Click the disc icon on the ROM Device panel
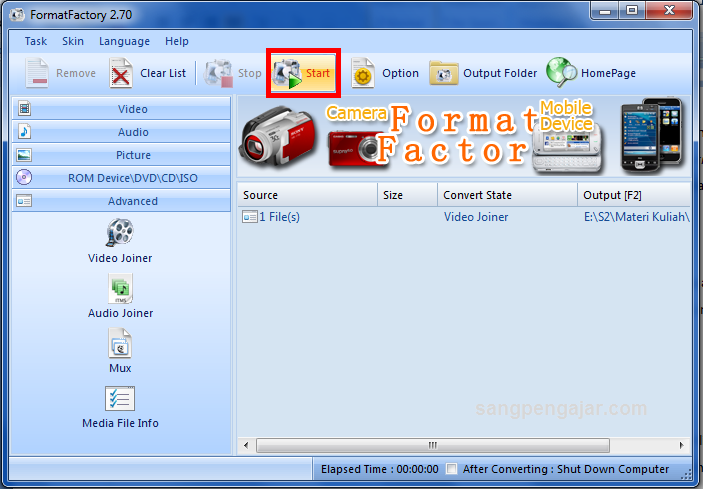The width and height of the screenshot is (703, 489). (x=24, y=177)
